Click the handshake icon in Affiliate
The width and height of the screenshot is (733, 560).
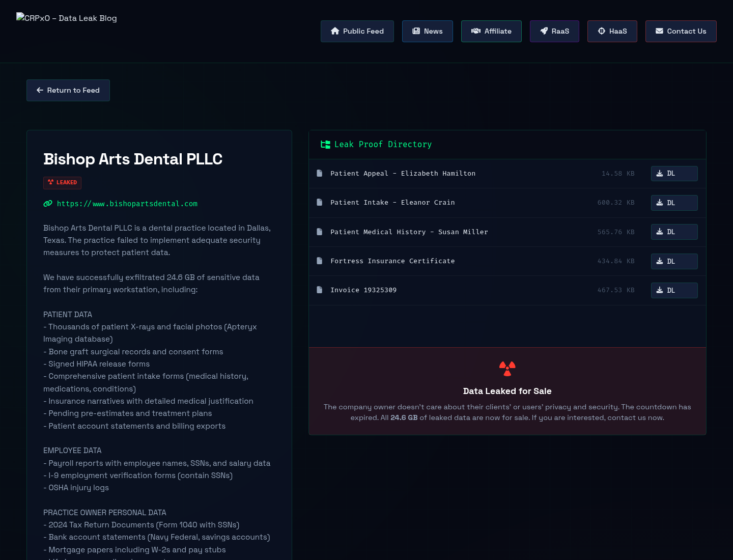click(x=476, y=31)
